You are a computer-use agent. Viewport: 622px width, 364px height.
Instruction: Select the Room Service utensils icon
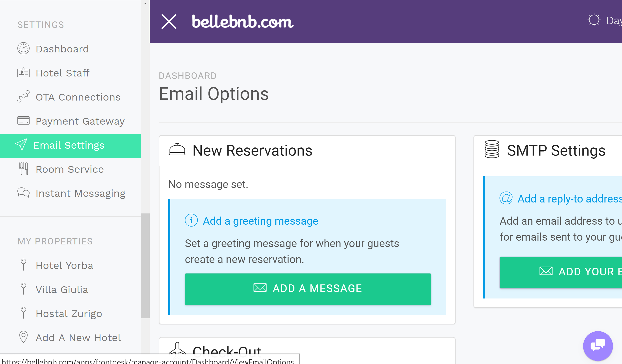[23, 169]
